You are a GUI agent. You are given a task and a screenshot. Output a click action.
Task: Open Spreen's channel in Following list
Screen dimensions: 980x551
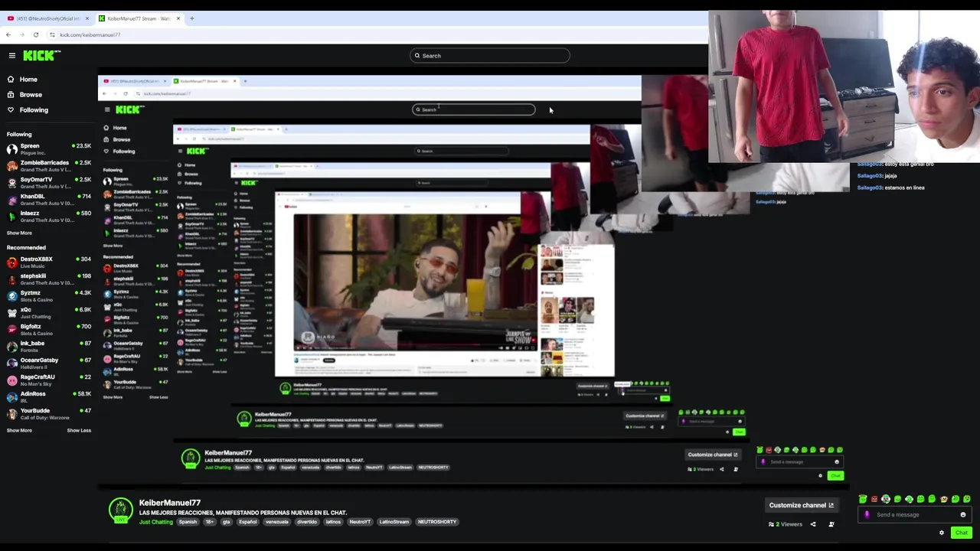tap(48, 148)
